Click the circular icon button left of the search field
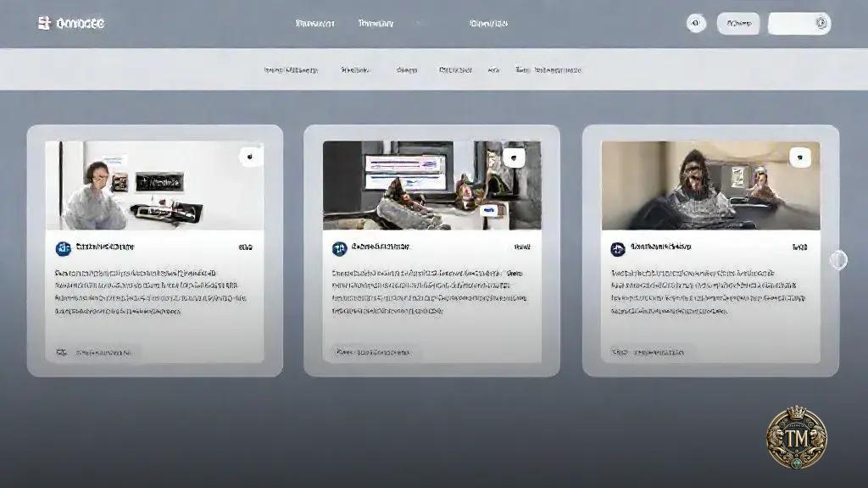This screenshot has height=488, width=868. click(697, 23)
